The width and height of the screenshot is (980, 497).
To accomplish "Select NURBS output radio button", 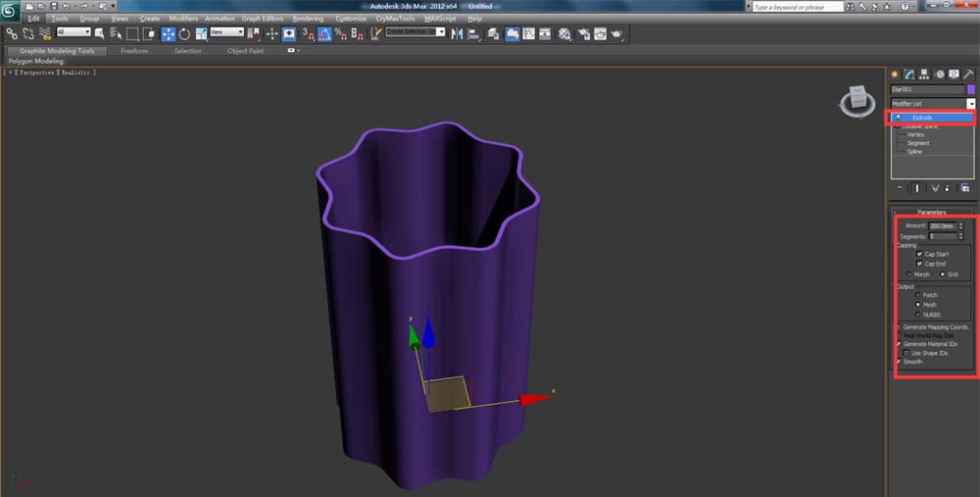I will pyautogui.click(x=917, y=315).
